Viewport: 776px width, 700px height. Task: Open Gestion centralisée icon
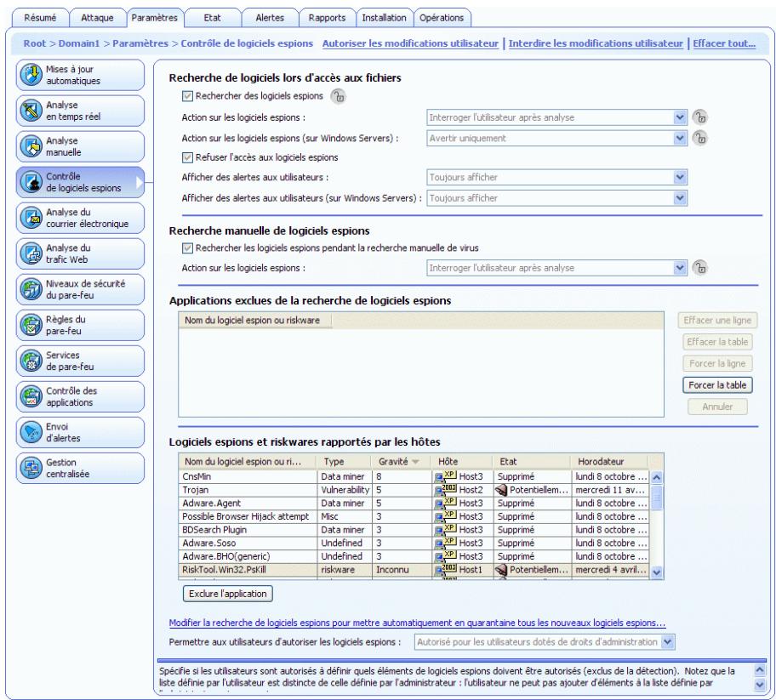[x=31, y=468]
